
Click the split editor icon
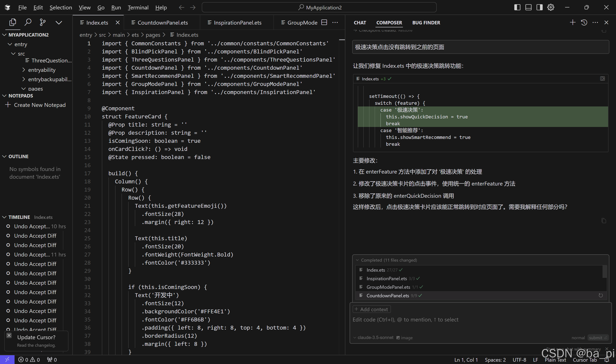324,22
